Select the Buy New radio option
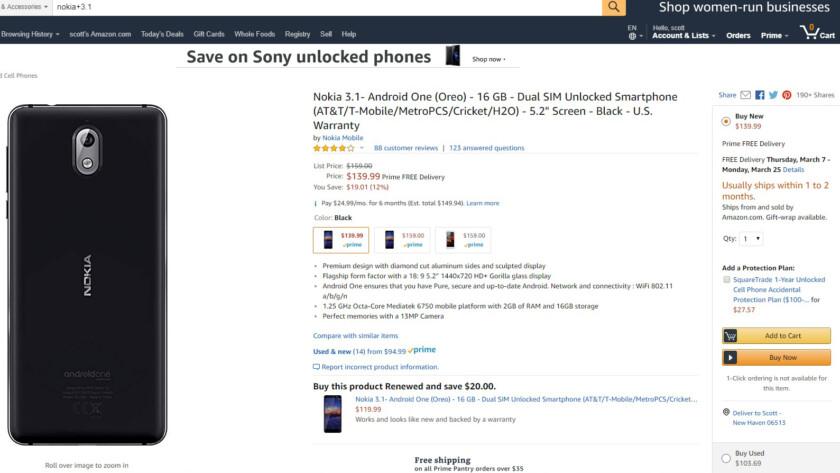840x473 pixels. [726, 121]
